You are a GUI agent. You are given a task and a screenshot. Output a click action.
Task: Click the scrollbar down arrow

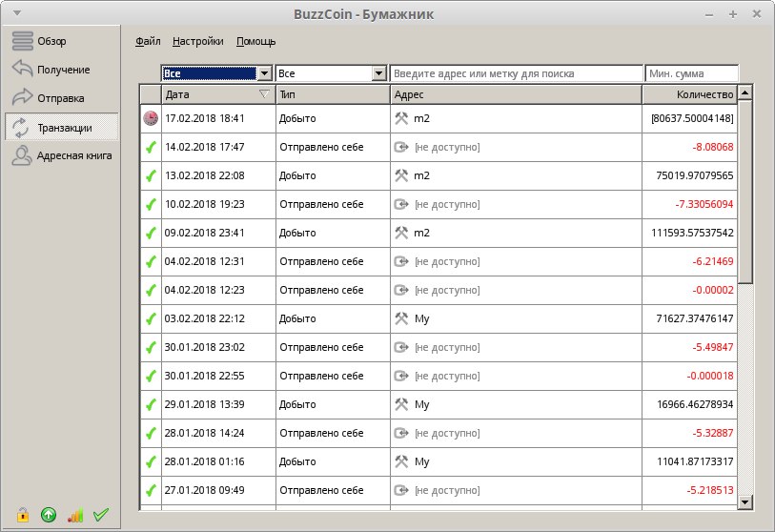point(744,502)
